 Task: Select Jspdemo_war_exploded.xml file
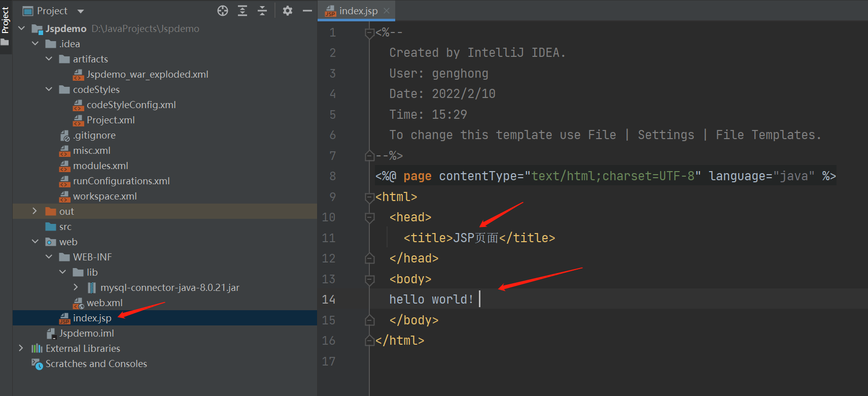coord(147,74)
